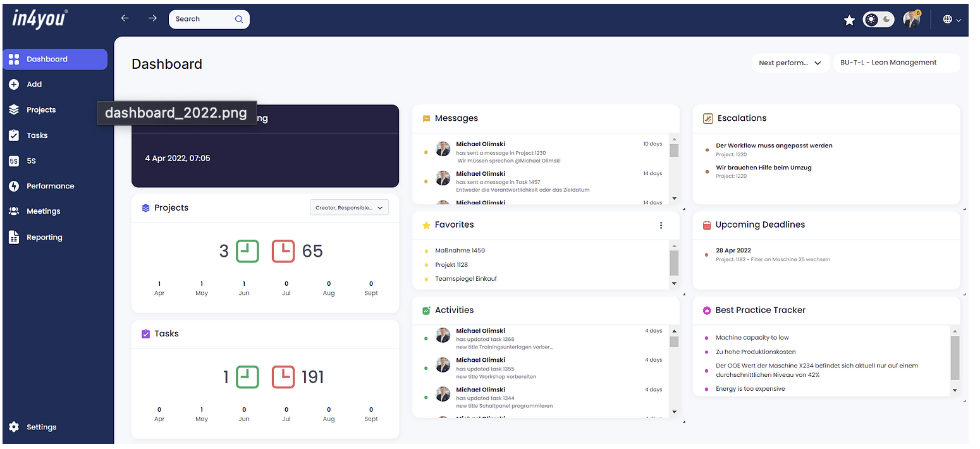This screenshot has height=449, width=980.
Task: Expand the Next performance dropdown
Action: [790, 63]
